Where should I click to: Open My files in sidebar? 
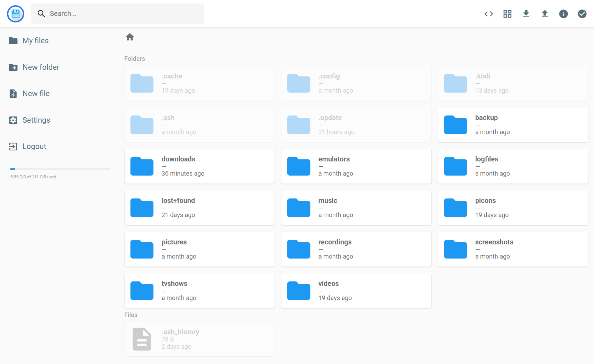(x=35, y=41)
